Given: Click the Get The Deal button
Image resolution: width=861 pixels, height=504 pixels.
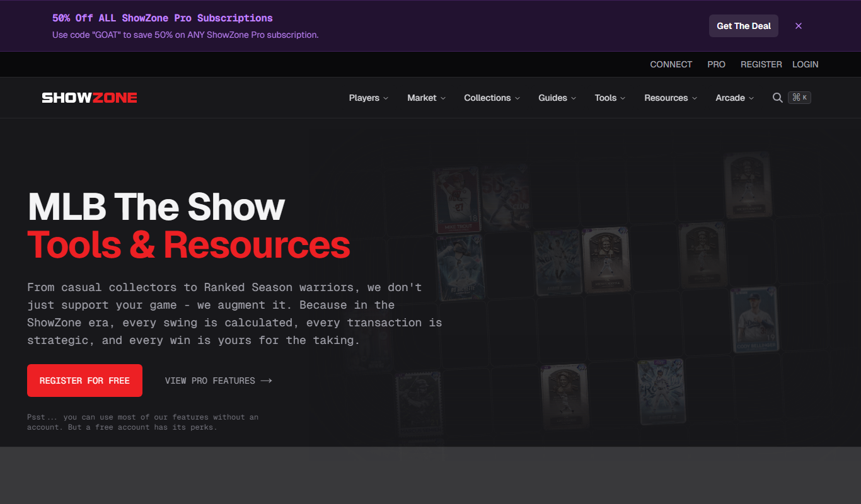Looking at the screenshot, I should (x=744, y=26).
